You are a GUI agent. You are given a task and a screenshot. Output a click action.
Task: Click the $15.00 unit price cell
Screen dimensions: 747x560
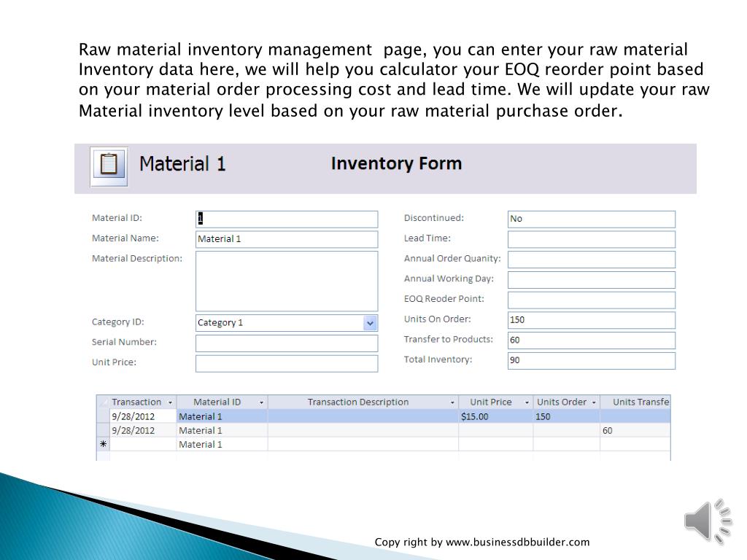coord(495,416)
